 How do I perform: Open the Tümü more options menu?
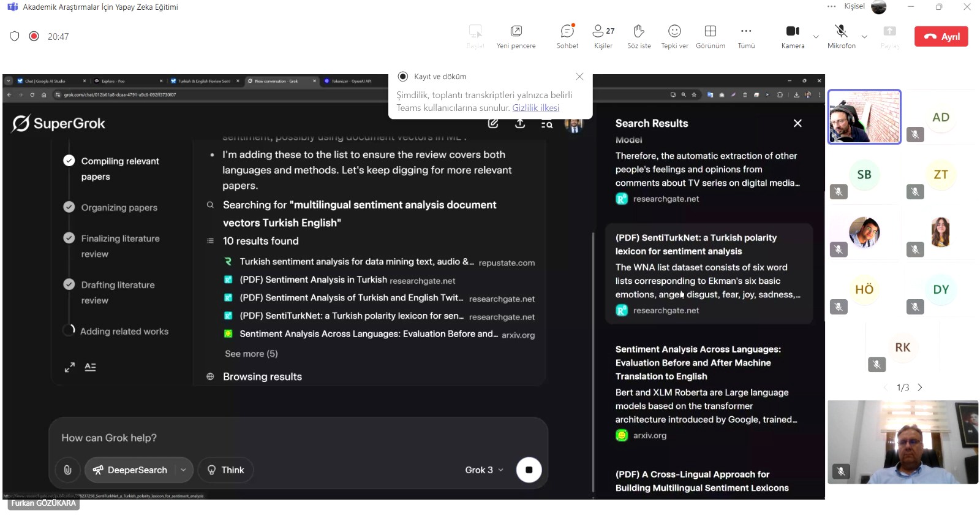[746, 36]
